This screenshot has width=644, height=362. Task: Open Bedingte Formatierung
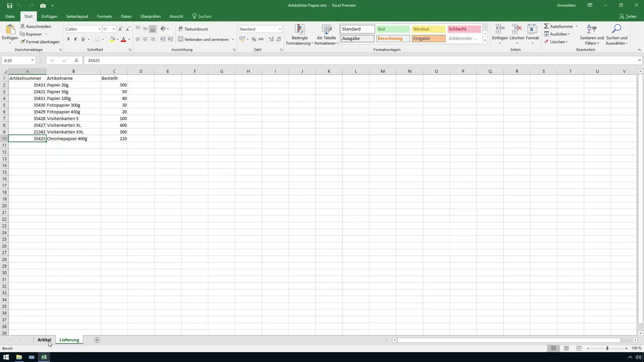(x=300, y=35)
